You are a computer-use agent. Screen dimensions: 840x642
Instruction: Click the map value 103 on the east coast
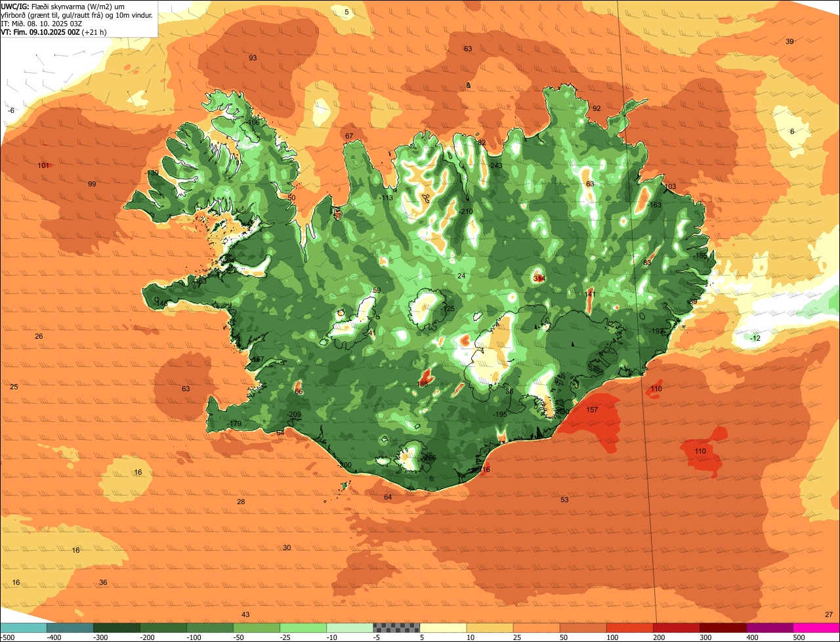pyautogui.click(x=670, y=187)
